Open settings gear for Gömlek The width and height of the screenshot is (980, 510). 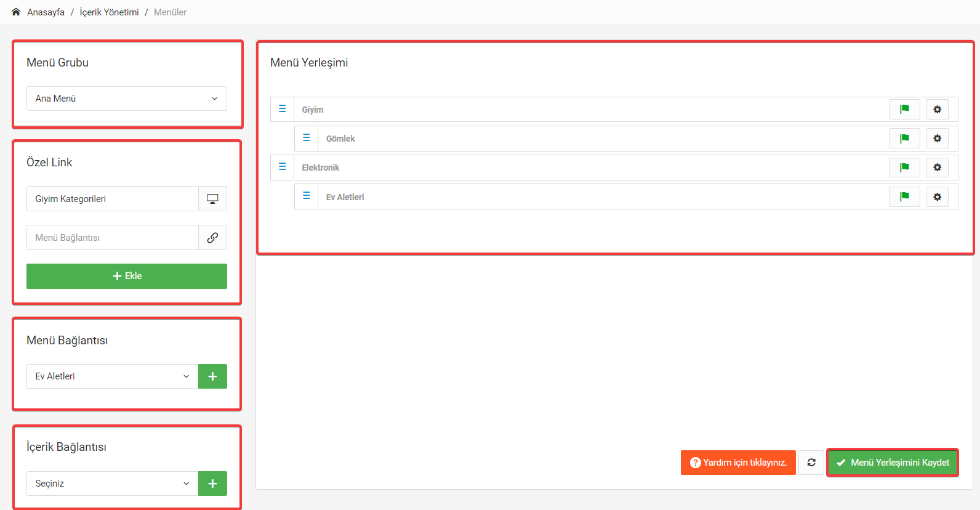[937, 139]
